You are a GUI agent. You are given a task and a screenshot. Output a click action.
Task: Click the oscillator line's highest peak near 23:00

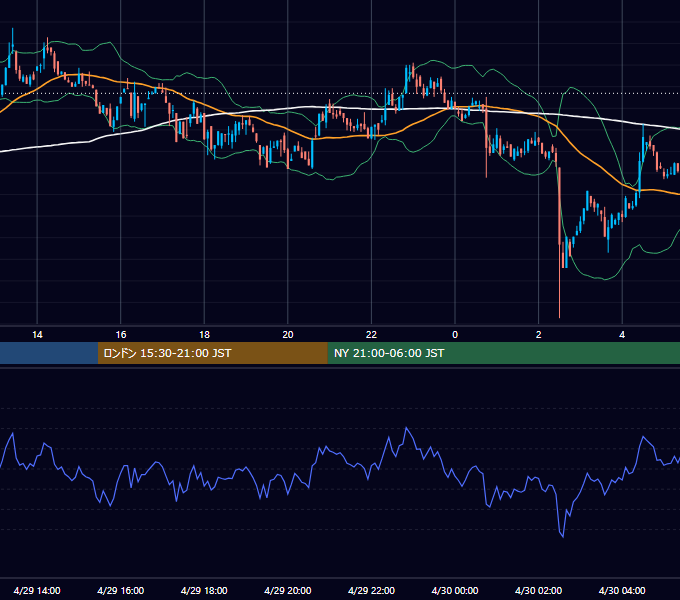406,428
